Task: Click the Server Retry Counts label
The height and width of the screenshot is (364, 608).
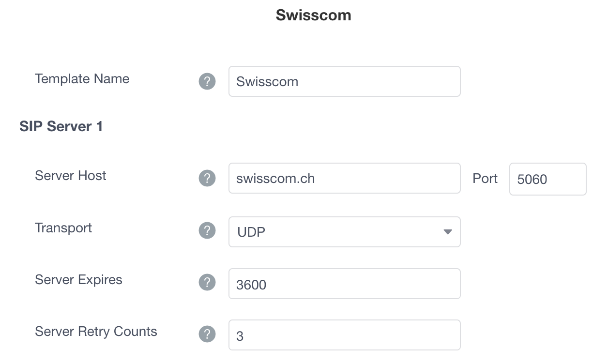Action: click(x=96, y=332)
